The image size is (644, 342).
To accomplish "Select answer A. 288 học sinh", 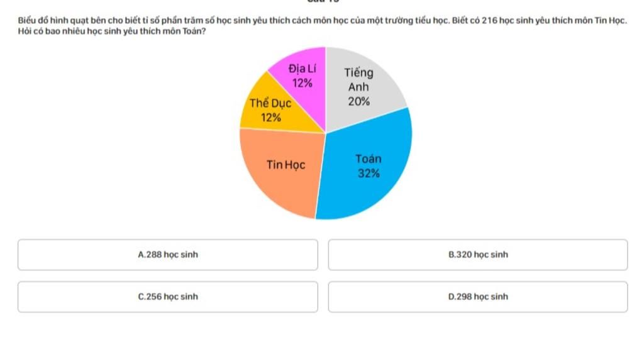I will tap(167, 255).
